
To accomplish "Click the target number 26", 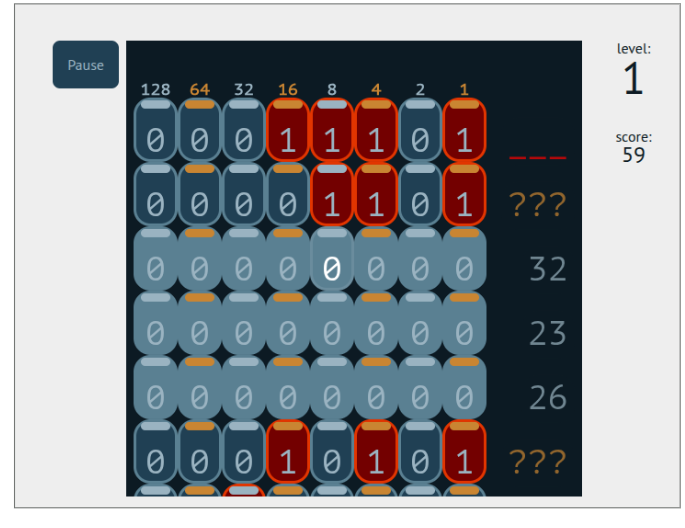I will (547, 397).
